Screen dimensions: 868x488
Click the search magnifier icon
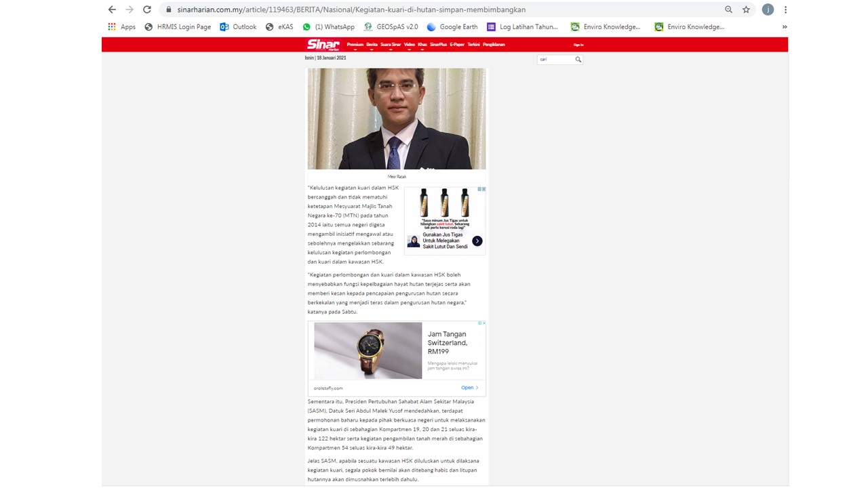pyautogui.click(x=578, y=60)
